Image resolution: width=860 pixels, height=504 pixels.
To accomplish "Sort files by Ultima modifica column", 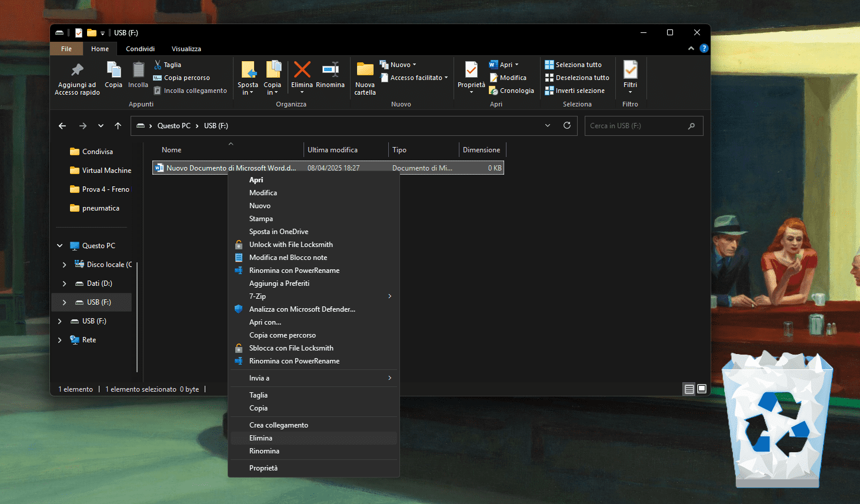I will click(x=332, y=150).
